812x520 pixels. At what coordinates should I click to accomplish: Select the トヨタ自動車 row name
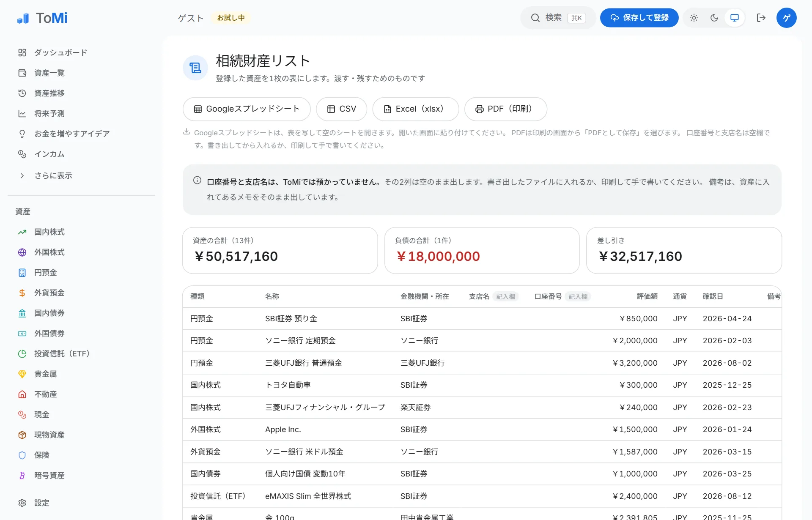pyautogui.click(x=288, y=385)
